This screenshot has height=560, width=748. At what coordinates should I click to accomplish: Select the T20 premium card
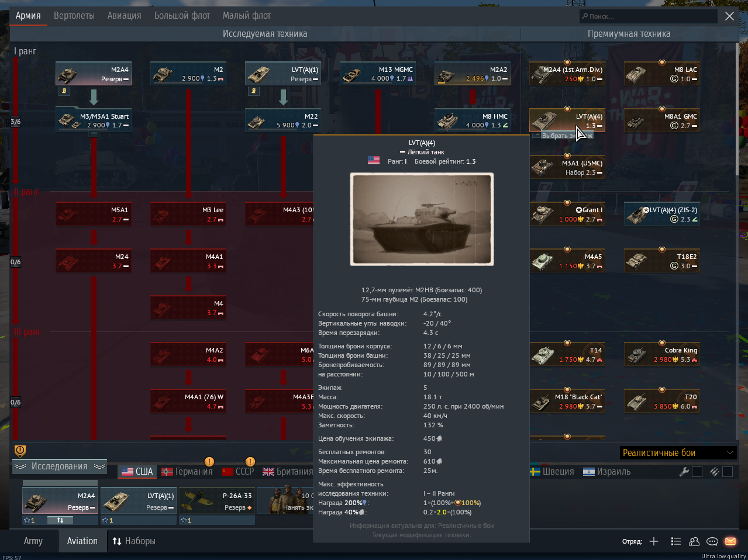[x=662, y=402]
